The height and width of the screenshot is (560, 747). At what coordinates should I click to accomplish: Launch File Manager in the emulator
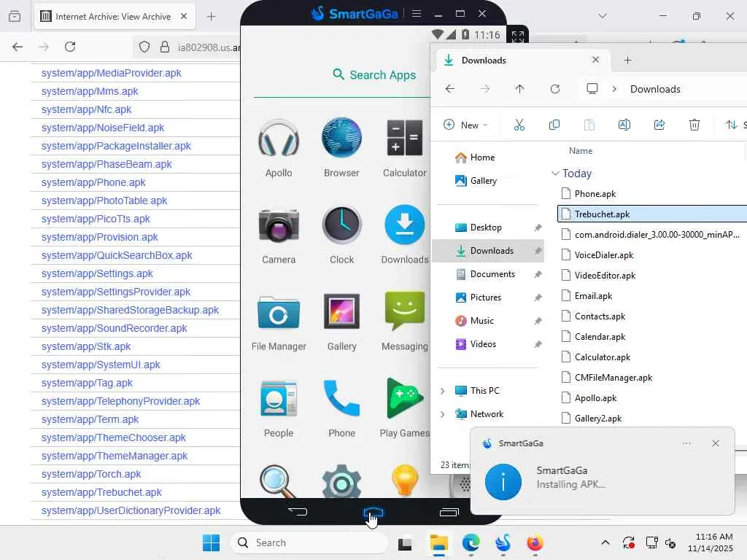click(279, 312)
